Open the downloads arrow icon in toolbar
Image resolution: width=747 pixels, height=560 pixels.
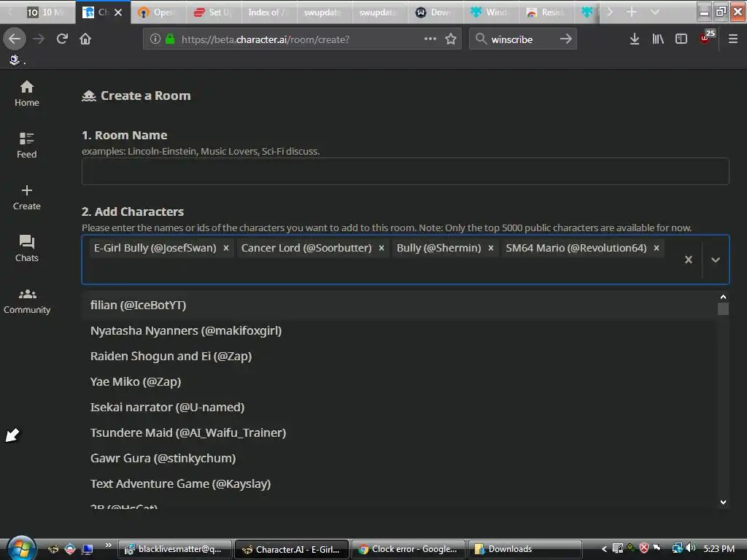click(x=635, y=39)
